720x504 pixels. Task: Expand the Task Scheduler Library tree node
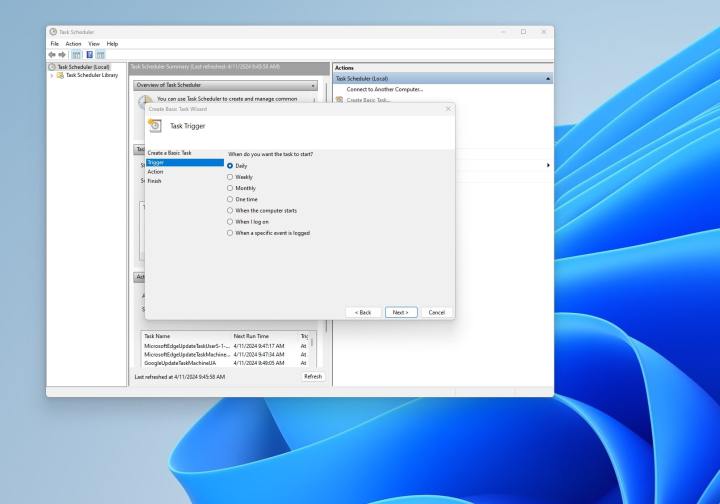52,75
